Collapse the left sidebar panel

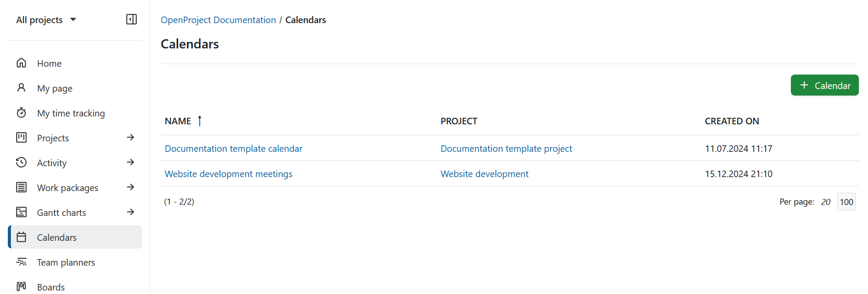click(x=131, y=19)
